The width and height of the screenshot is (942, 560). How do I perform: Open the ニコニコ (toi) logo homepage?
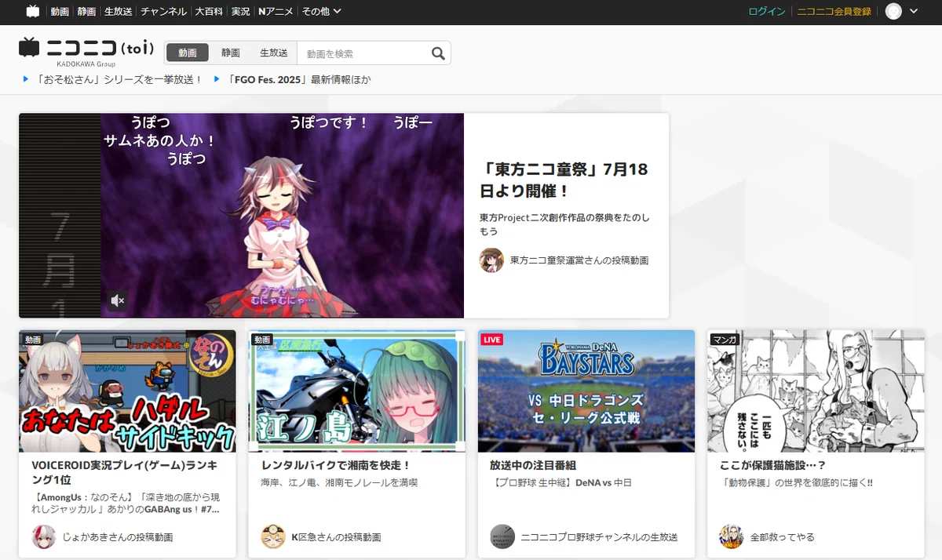tap(86, 49)
